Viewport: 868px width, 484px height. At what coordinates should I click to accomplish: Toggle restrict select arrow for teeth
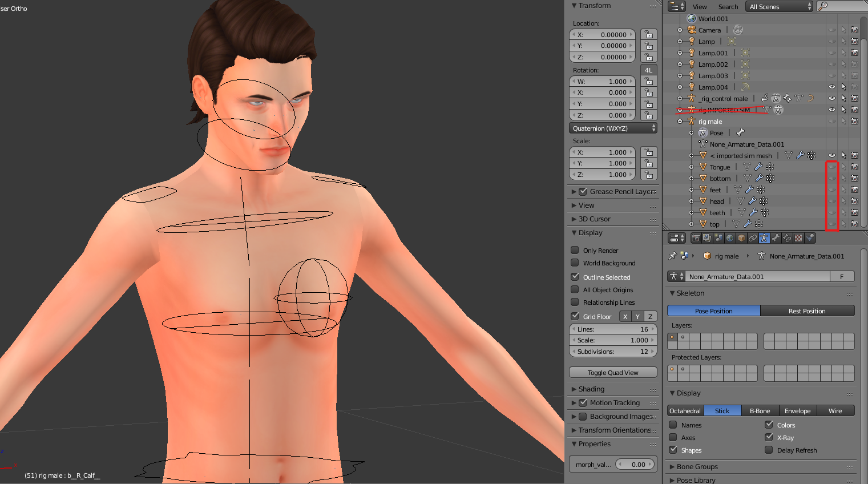click(843, 212)
